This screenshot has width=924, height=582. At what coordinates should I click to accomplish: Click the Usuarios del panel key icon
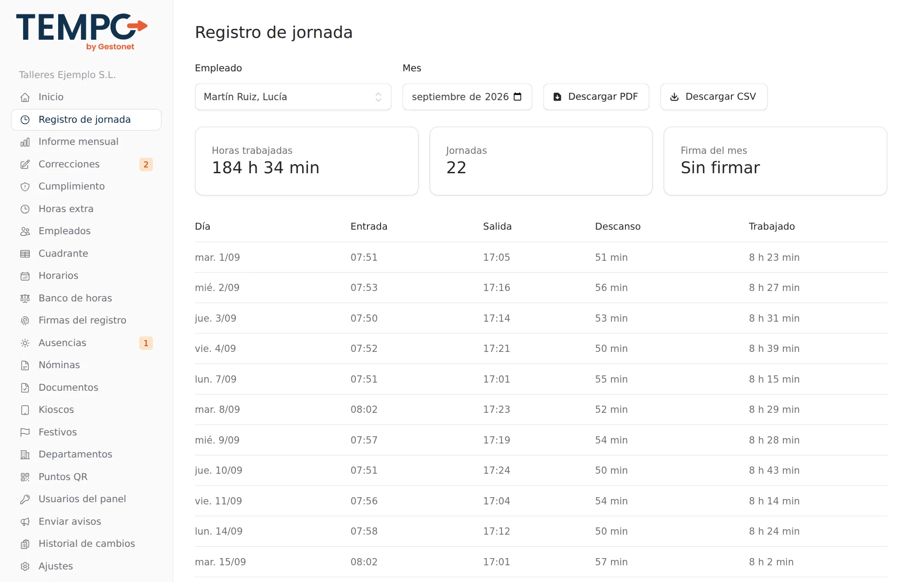click(25, 499)
